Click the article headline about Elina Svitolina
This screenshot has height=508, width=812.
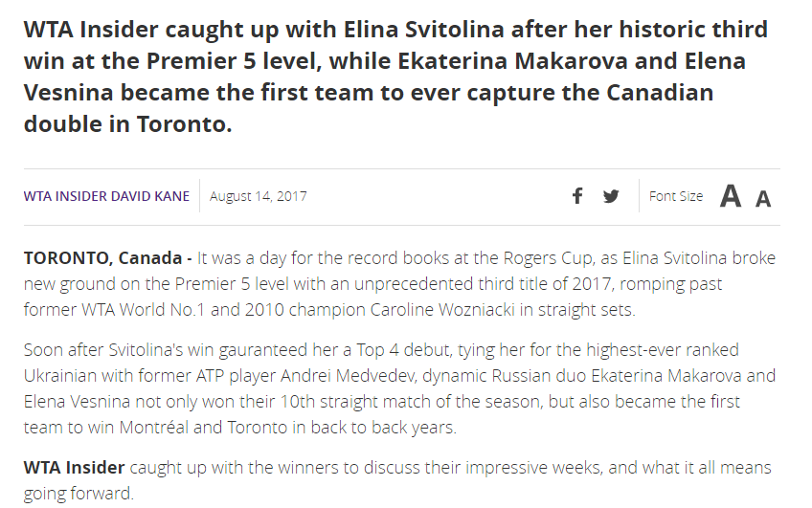click(x=395, y=77)
